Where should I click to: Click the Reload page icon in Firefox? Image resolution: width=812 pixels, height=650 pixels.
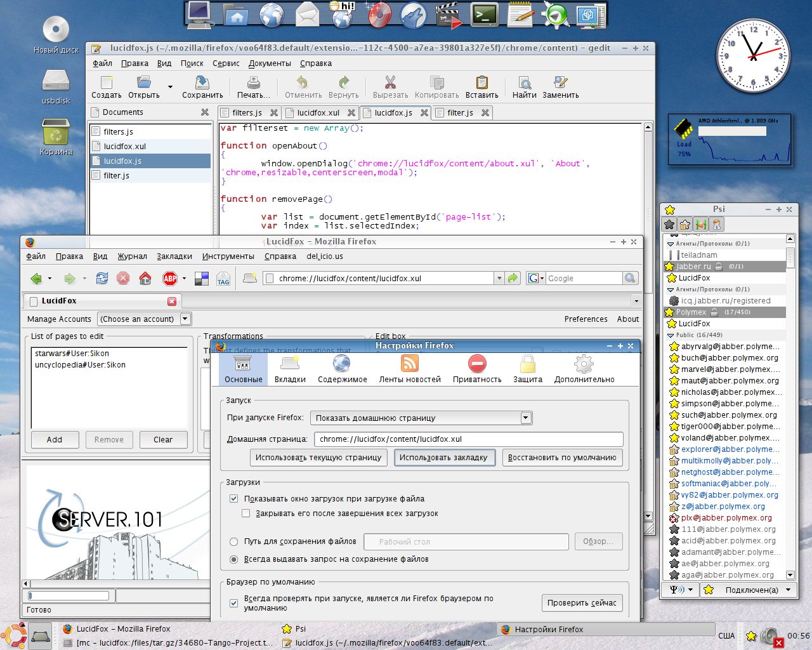[x=102, y=279]
